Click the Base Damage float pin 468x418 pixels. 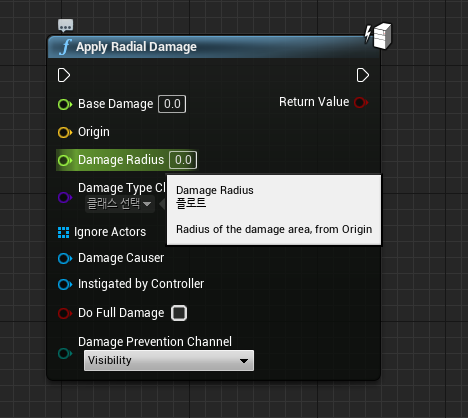65,104
